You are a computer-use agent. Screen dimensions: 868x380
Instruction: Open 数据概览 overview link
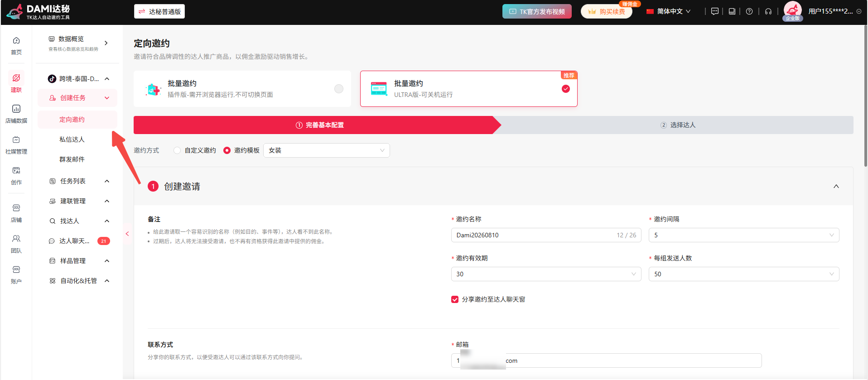77,43
